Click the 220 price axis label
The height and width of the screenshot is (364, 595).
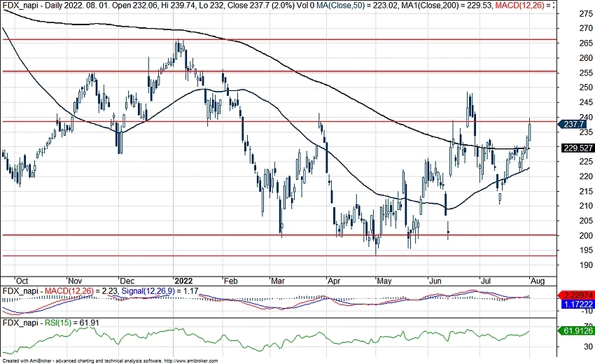[x=585, y=176]
